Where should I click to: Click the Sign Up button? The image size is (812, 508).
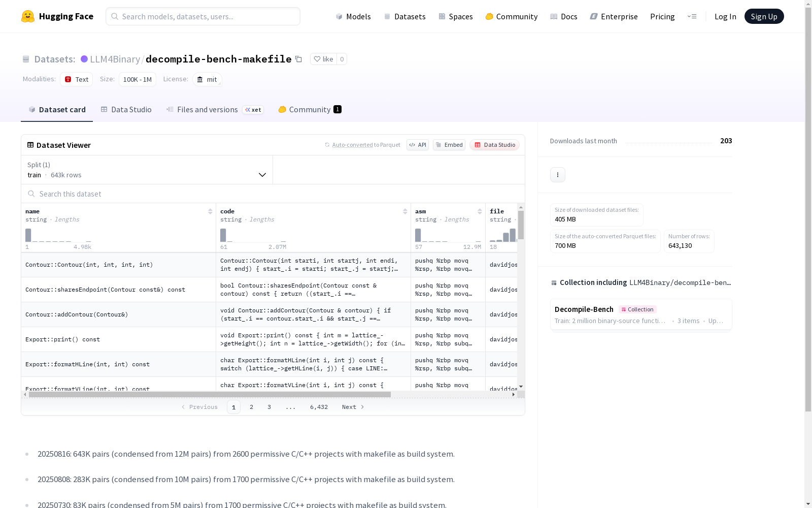point(764,16)
